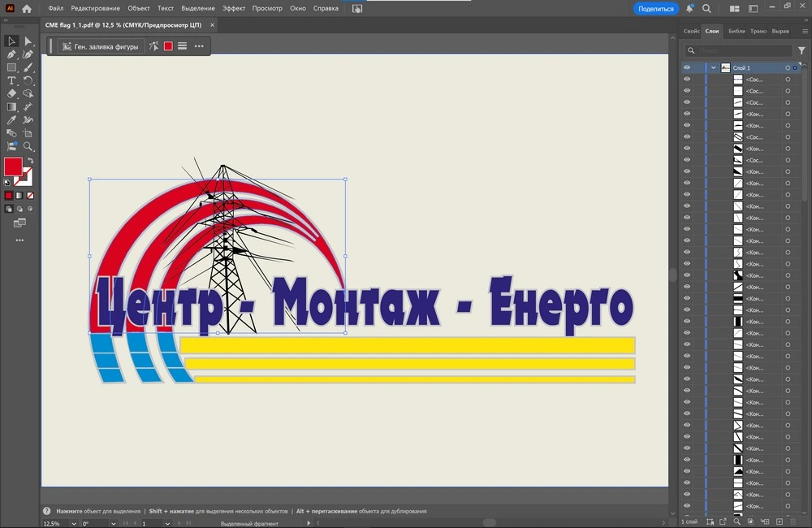Pick the Eraser tool
The width and height of the screenshot is (812, 528).
(x=12, y=93)
